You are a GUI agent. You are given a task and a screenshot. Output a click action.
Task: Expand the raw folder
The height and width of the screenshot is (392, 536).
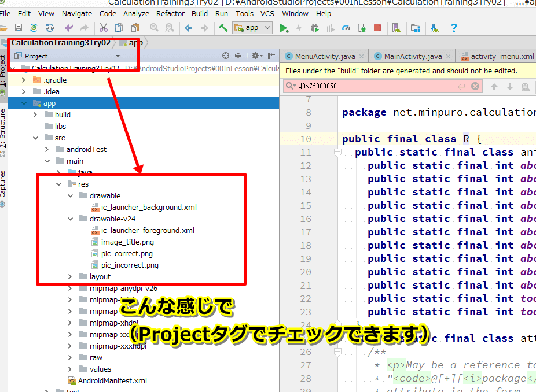[x=70, y=357]
